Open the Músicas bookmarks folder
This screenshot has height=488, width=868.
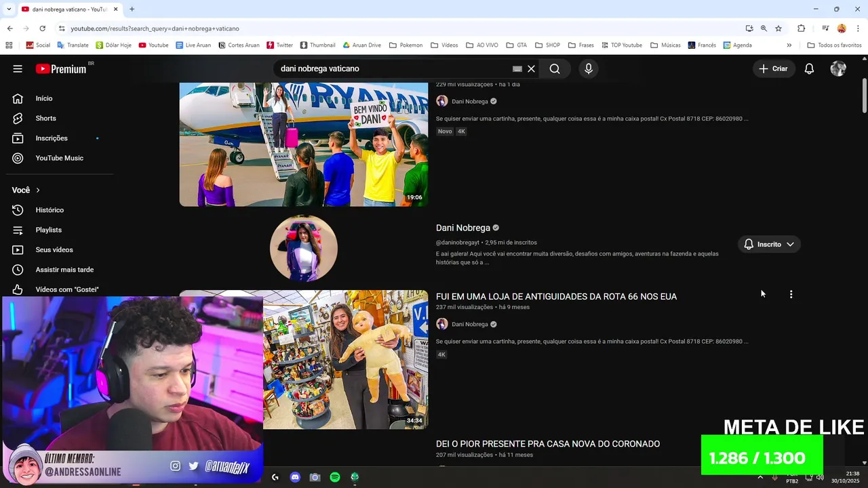pyautogui.click(x=665, y=45)
